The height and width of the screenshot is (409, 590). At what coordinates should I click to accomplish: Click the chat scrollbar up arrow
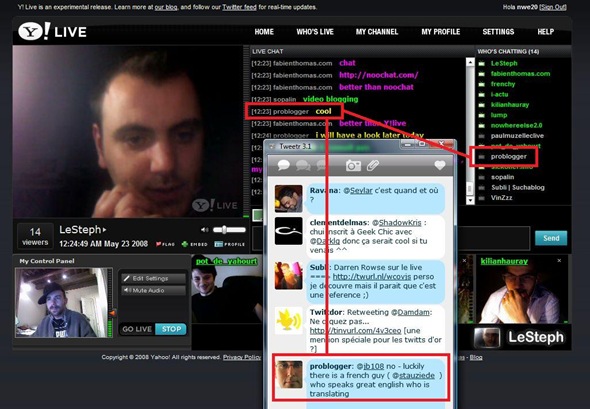pos(470,62)
